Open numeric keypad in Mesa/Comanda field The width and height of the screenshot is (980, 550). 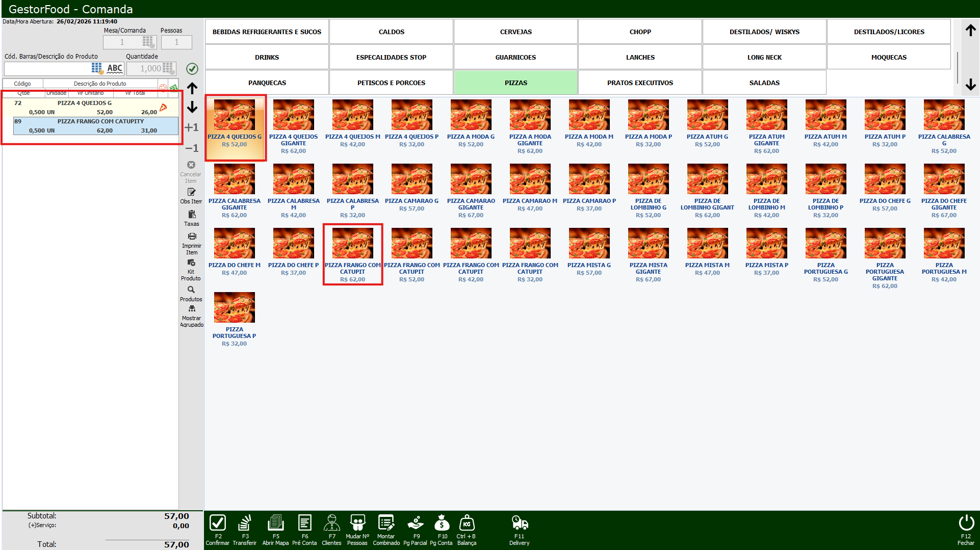147,42
